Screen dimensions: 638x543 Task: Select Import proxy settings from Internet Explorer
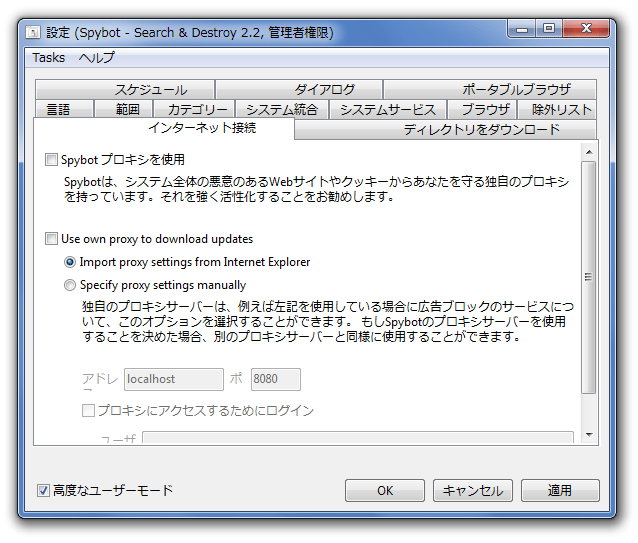point(70,262)
